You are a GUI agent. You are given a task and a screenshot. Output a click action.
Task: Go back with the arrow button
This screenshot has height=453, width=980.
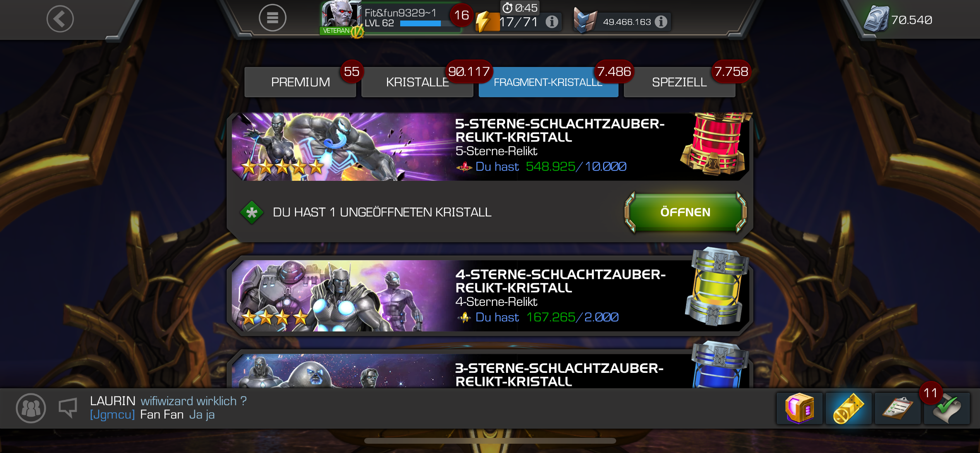click(x=60, y=19)
